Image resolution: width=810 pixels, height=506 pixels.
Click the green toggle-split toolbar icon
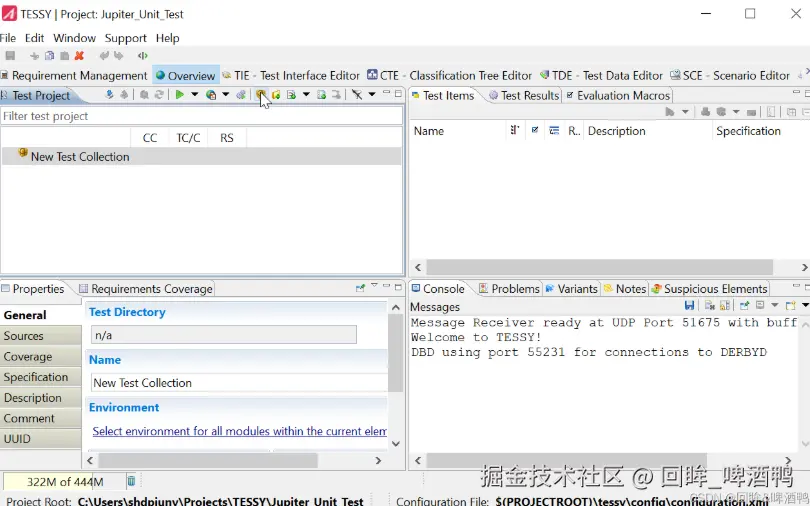(143, 56)
